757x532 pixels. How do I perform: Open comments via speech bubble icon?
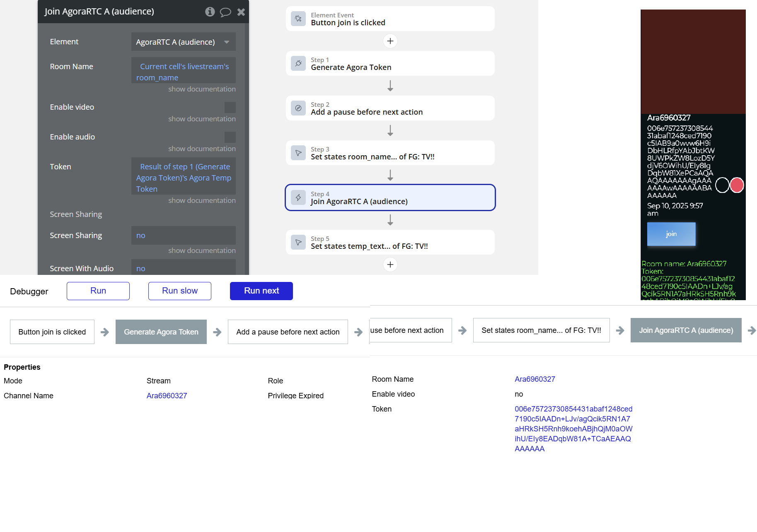point(225,12)
